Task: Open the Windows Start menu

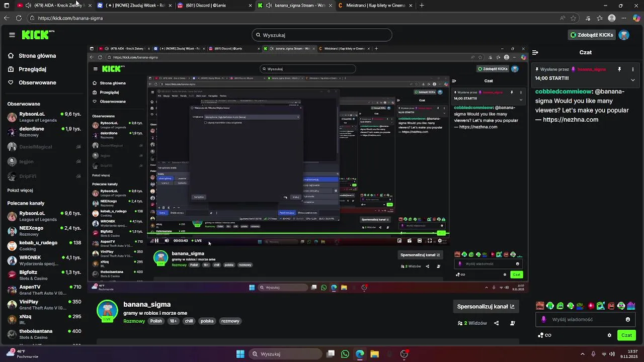Action: tap(240, 354)
